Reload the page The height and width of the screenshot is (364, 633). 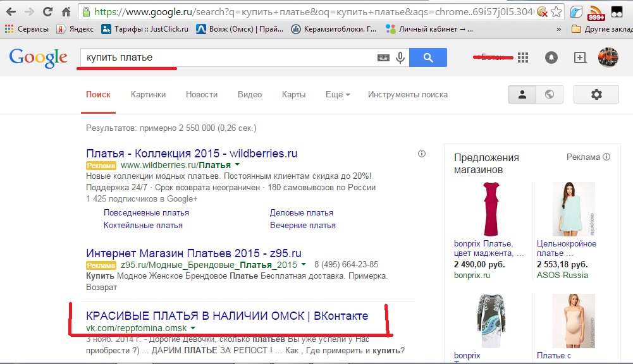pos(47,12)
